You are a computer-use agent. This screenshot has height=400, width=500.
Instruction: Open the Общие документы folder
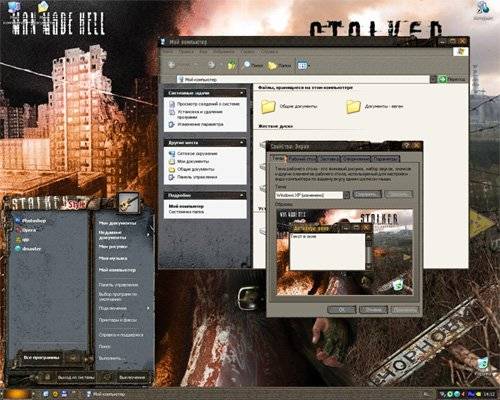[289, 106]
